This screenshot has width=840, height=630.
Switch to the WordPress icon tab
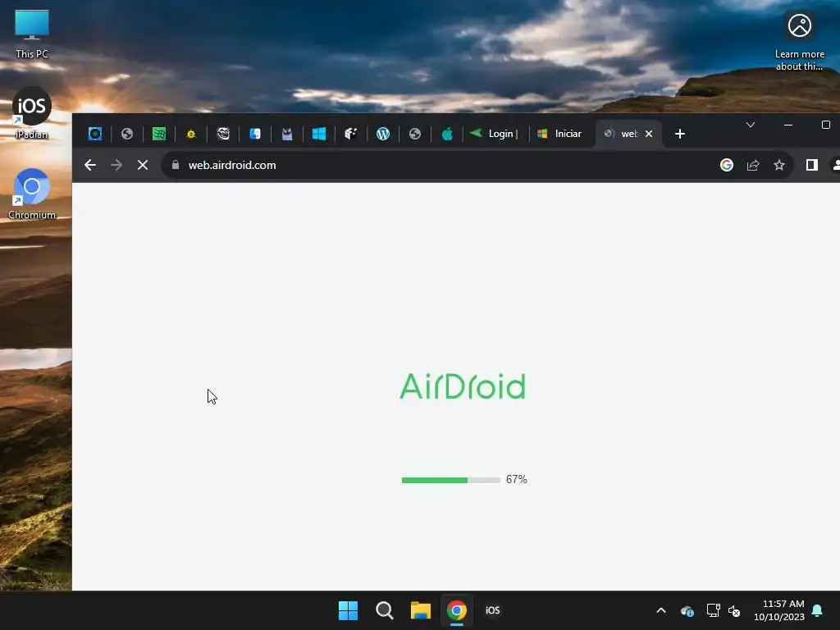coord(383,134)
